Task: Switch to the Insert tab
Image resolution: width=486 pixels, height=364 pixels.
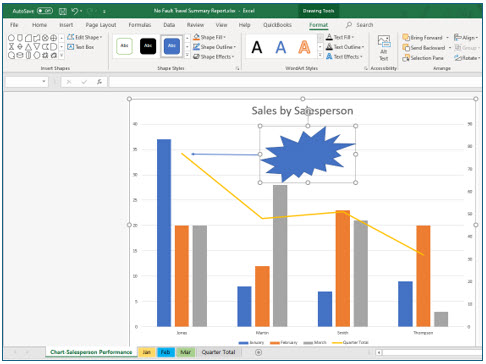Action: coord(66,25)
